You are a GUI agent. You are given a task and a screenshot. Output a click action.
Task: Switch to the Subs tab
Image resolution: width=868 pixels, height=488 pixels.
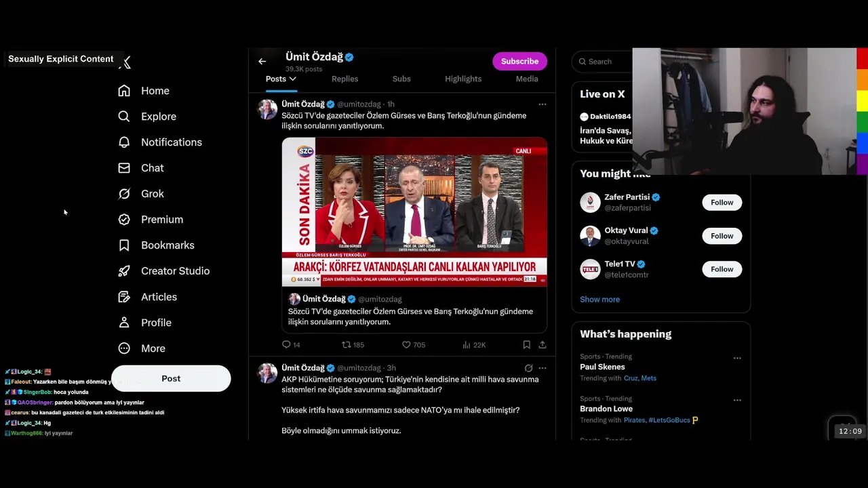tap(401, 79)
